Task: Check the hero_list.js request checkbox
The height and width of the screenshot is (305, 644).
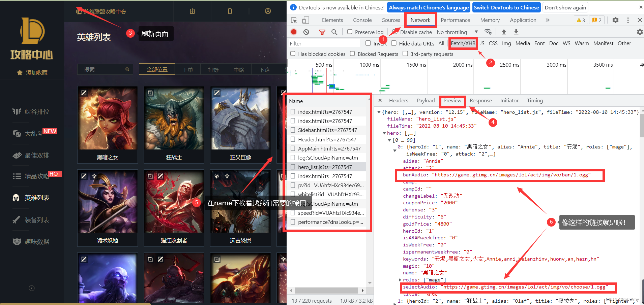Action: point(293,167)
